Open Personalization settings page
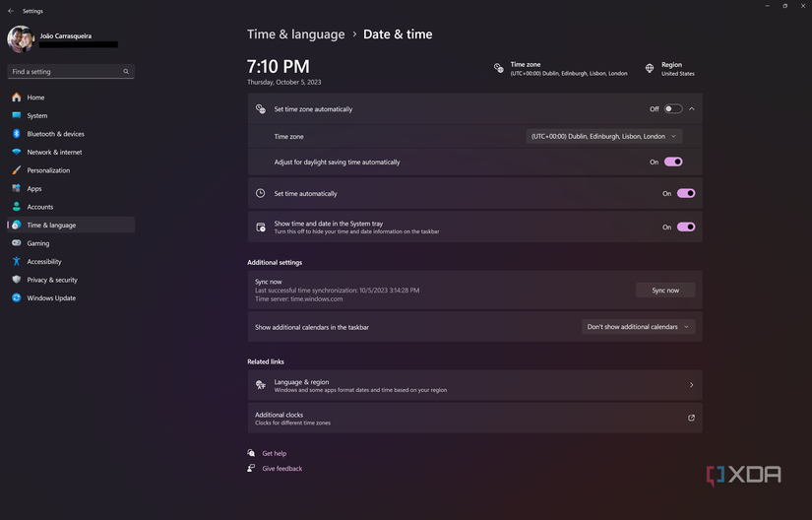 pyautogui.click(x=48, y=170)
